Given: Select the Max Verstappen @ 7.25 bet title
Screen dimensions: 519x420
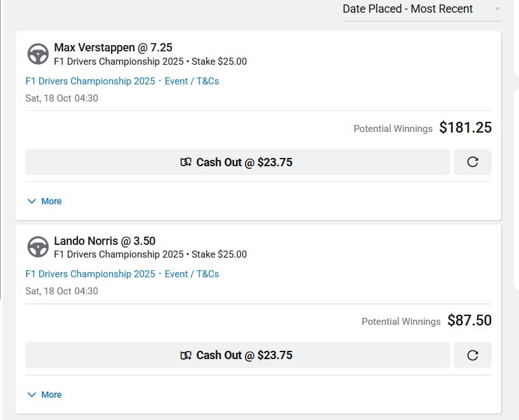Looking at the screenshot, I should click(x=113, y=48).
